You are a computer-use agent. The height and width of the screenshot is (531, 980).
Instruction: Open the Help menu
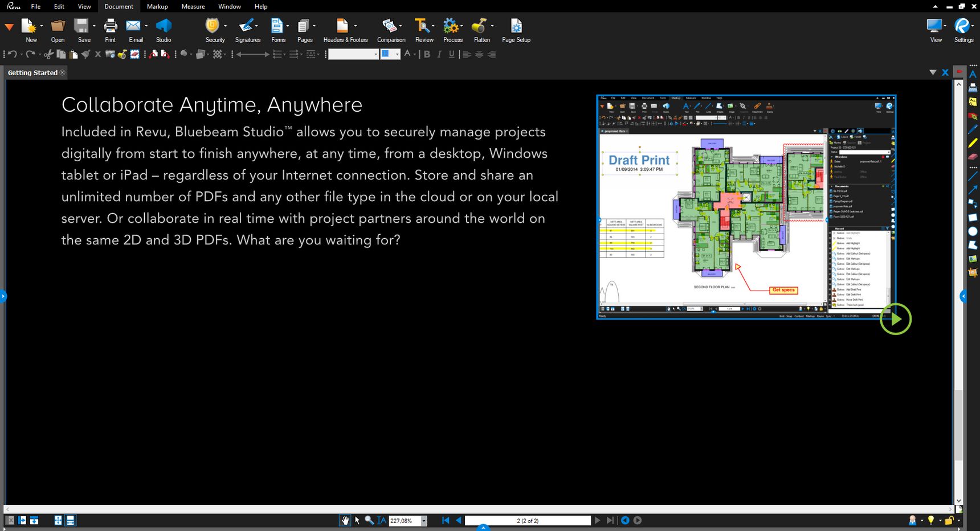pos(261,6)
